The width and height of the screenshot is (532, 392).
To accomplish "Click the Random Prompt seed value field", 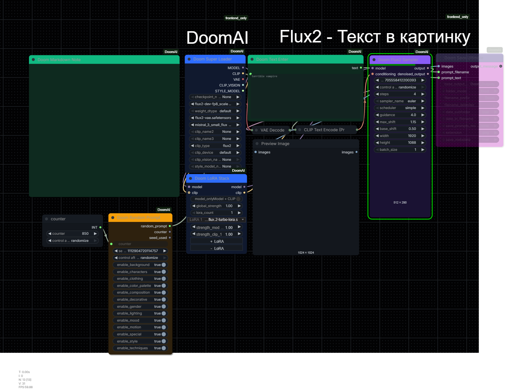I will (x=140, y=251).
